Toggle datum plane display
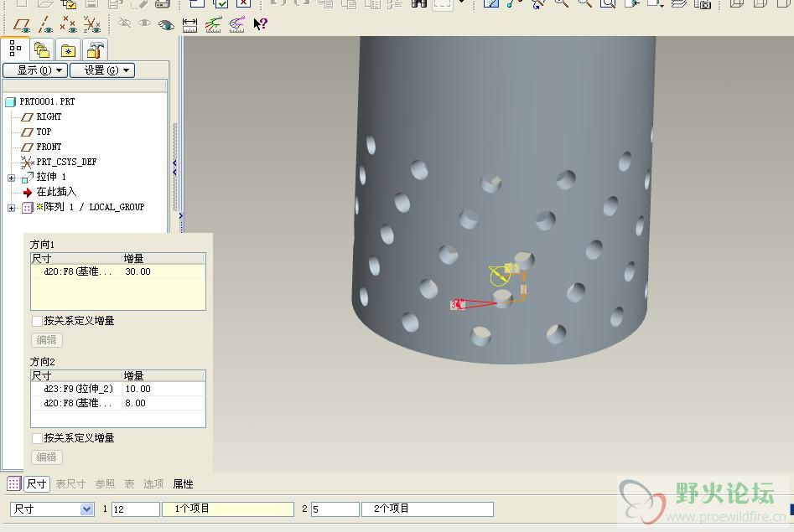Screen dimensions: 794x532 [x=21, y=24]
